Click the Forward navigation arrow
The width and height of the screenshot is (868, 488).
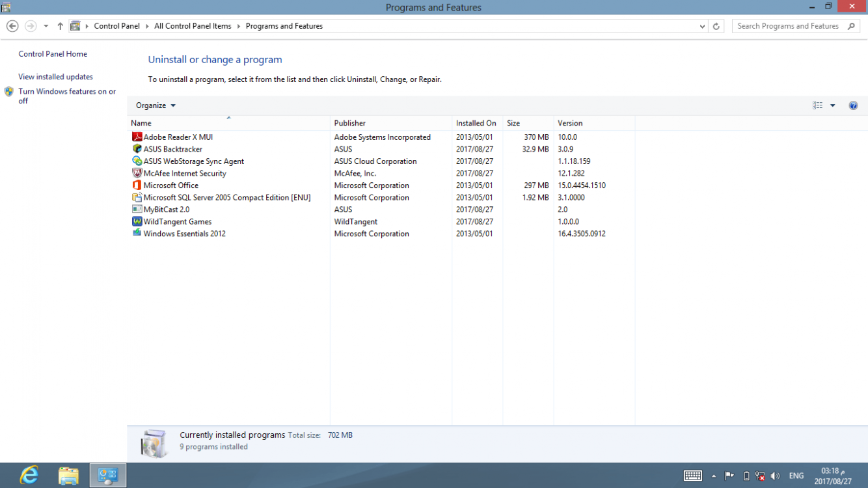point(31,26)
